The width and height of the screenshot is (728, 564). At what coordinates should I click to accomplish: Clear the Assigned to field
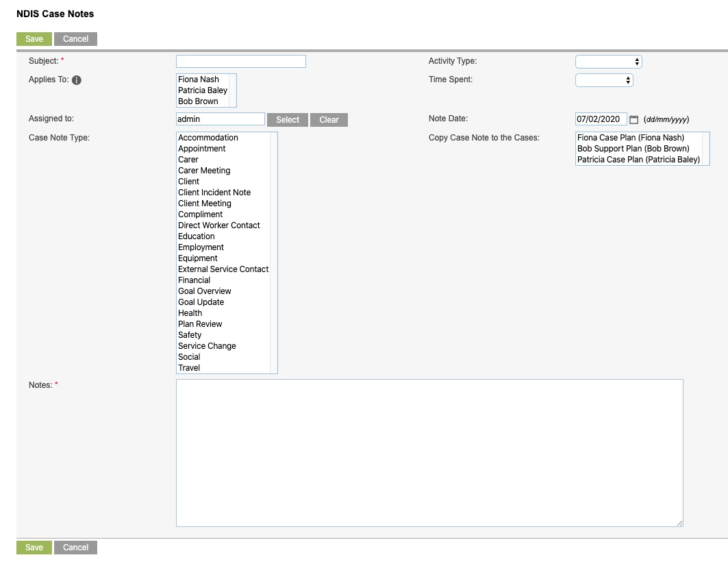click(328, 119)
